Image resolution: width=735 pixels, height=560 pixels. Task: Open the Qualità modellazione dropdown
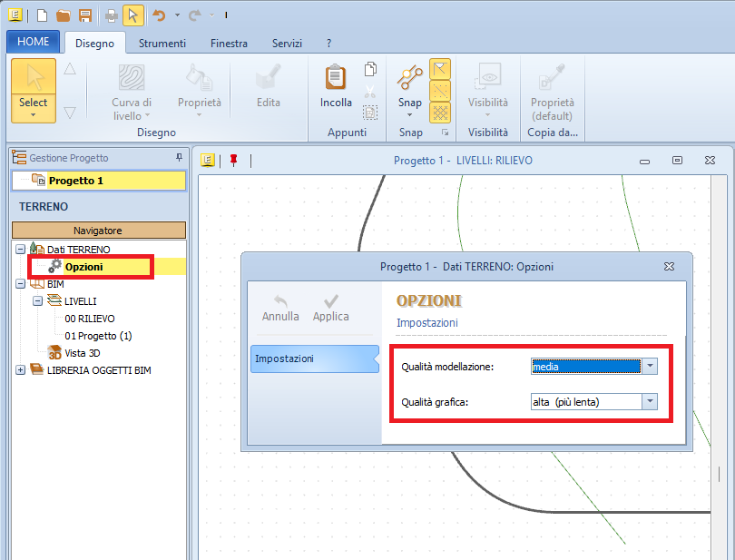pos(650,367)
